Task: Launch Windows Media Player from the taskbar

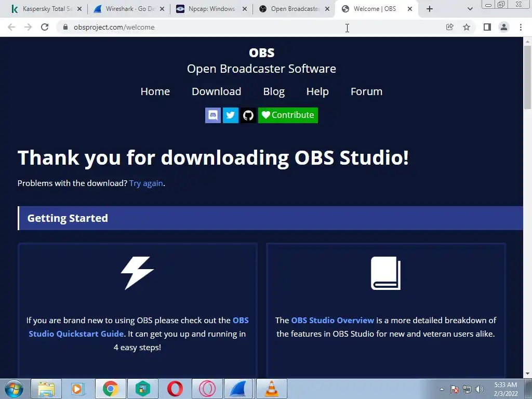Action: point(77,389)
